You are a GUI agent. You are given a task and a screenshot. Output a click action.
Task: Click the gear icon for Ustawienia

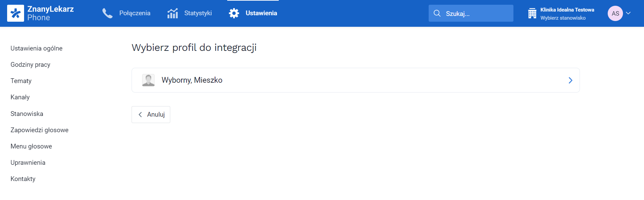coord(234,13)
